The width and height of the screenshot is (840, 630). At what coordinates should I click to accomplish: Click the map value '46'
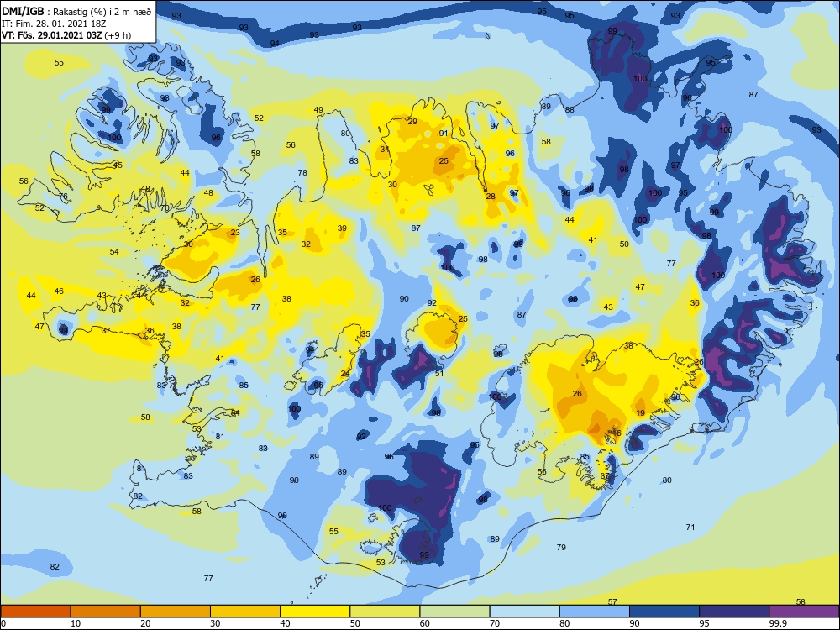pyautogui.click(x=59, y=291)
